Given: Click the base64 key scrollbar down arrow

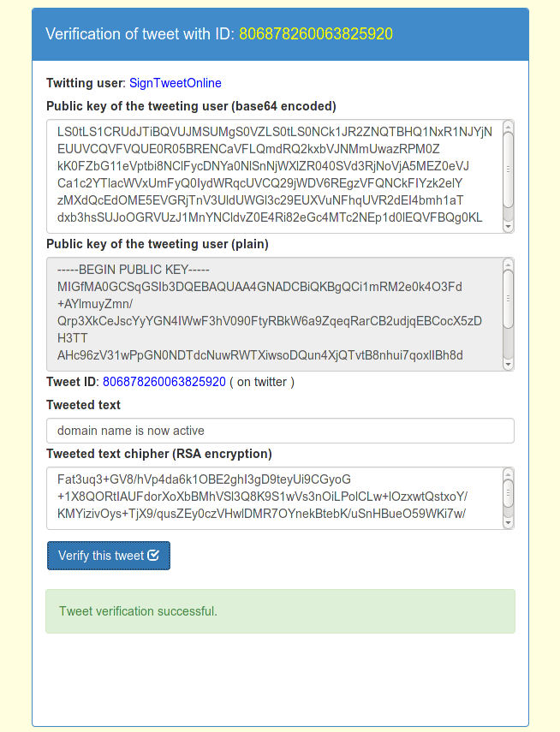Looking at the screenshot, I should (x=508, y=227).
